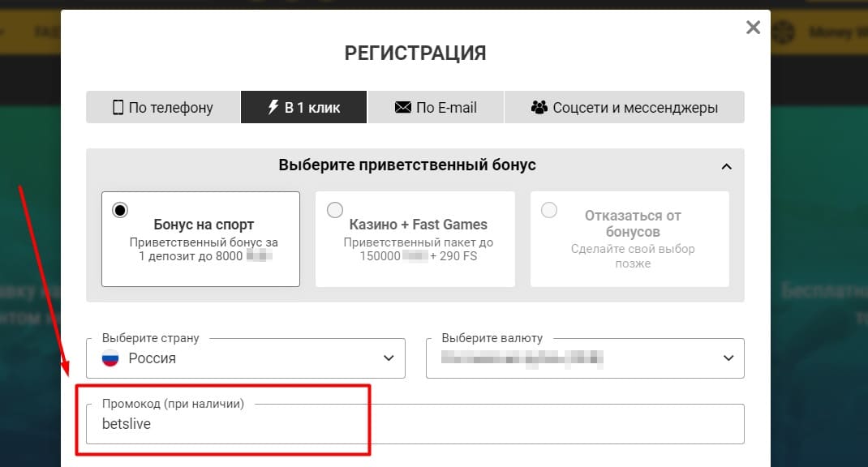The width and height of the screenshot is (868, 467).
Task: Choose the Казино + Fast Games radio button
Action: click(334, 209)
